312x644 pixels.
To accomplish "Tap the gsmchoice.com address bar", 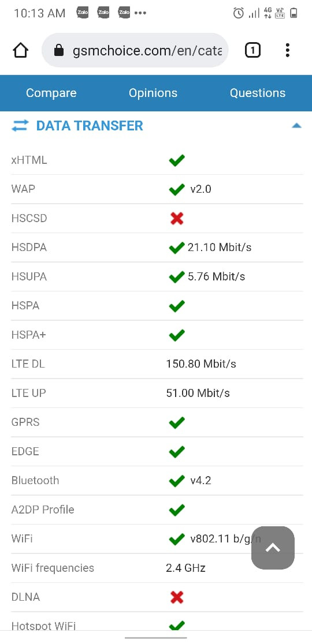I will pos(135,51).
